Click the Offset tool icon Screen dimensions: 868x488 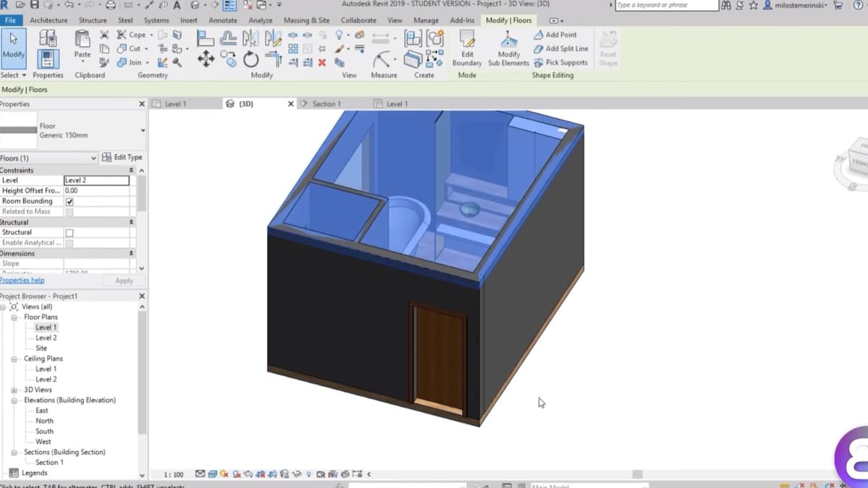tap(229, 38)
